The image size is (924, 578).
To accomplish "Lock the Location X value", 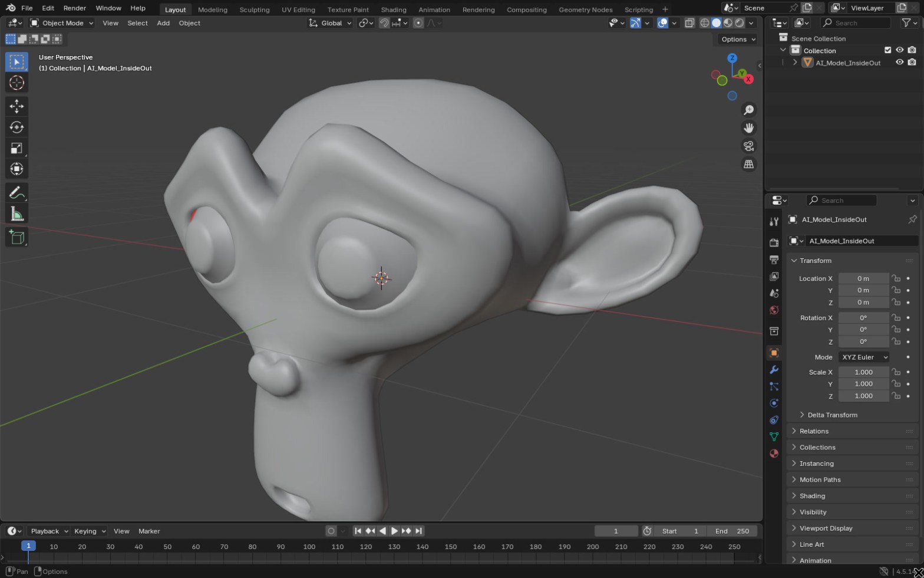I will [x=896, y=278].
